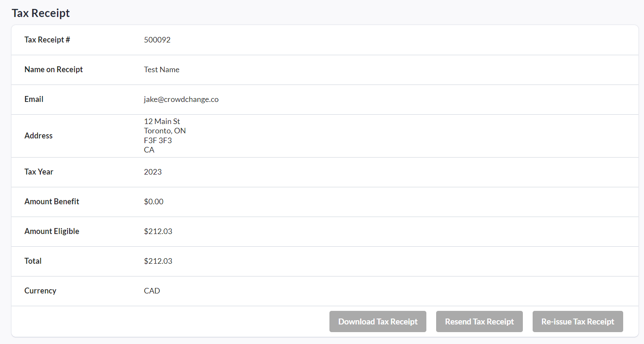Click the tax year value 2023
This screenshot has height=344, width=644.
153,172
